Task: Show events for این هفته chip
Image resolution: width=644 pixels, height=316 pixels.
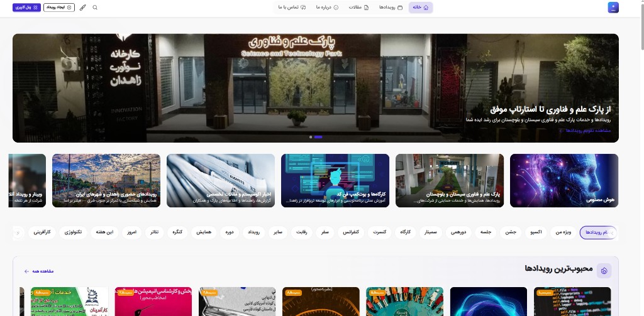Action: pyautogui.click(x=104, y=232)
